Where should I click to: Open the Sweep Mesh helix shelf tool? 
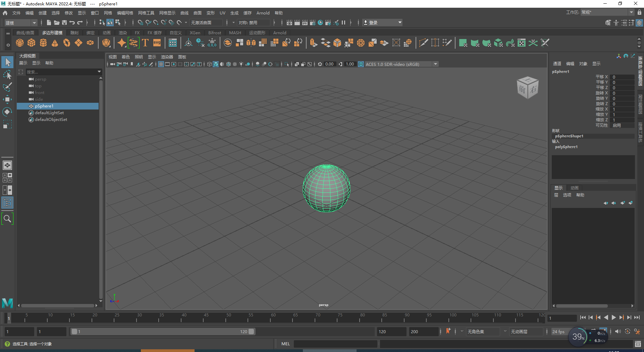pos(133,43)
